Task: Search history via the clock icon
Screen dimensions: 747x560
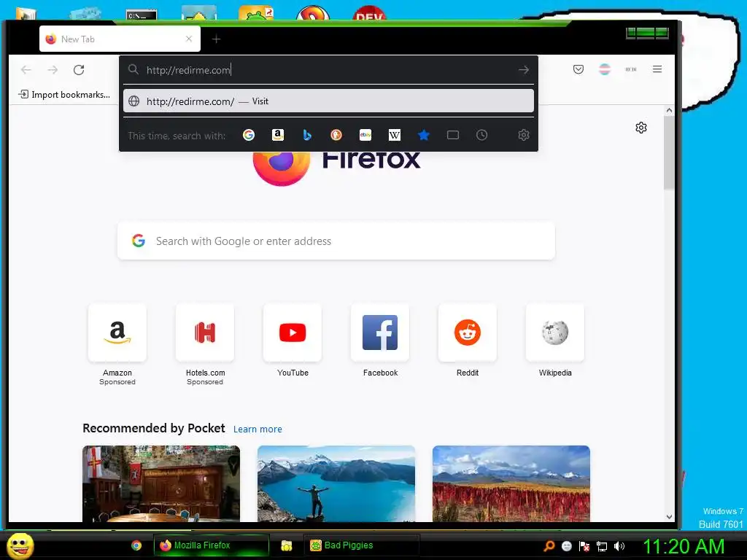Action: coord(481,135)
